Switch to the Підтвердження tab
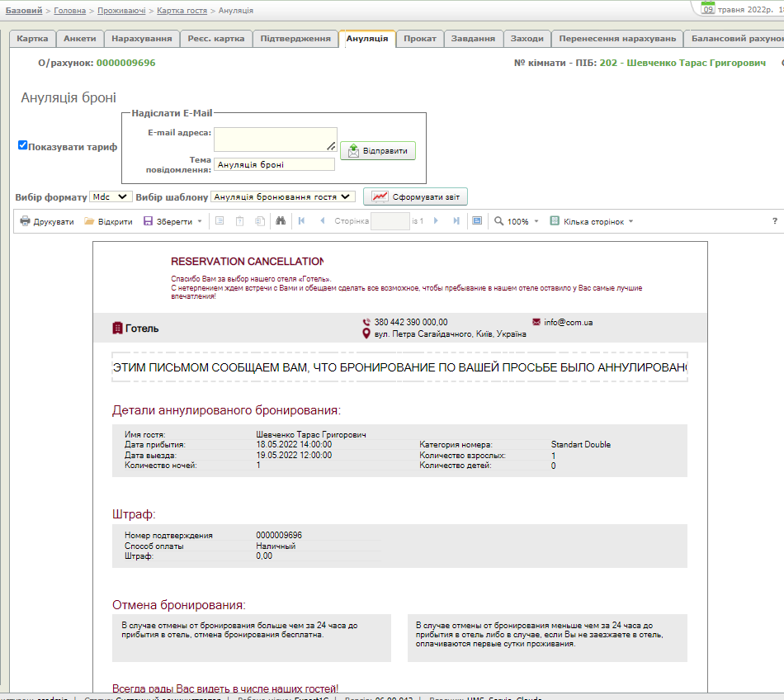Viewport: 784px width, 700px height. (295, 39)
